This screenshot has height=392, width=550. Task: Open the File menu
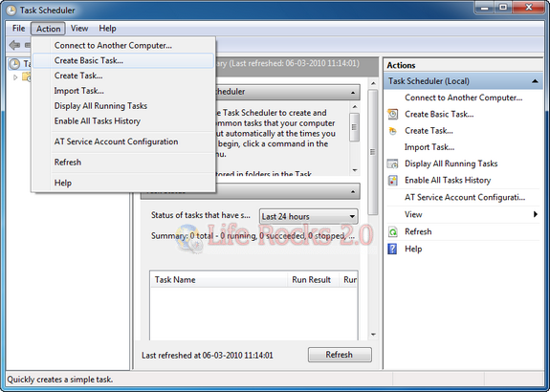[x=18, y=29]
